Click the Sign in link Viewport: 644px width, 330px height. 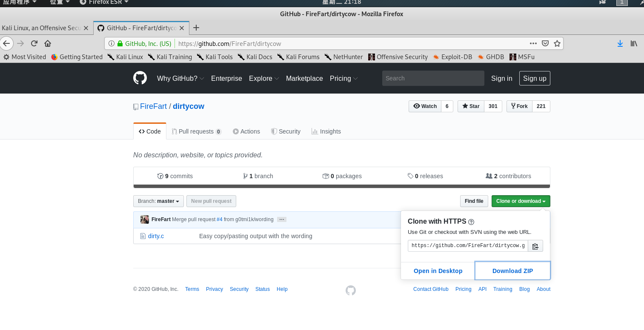tap(502, 78)
